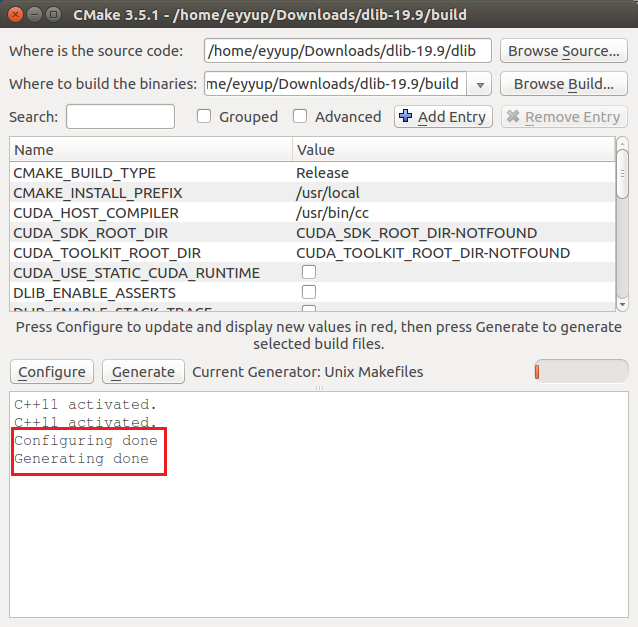Click the scrollbar up arrow

click(622, 143)
